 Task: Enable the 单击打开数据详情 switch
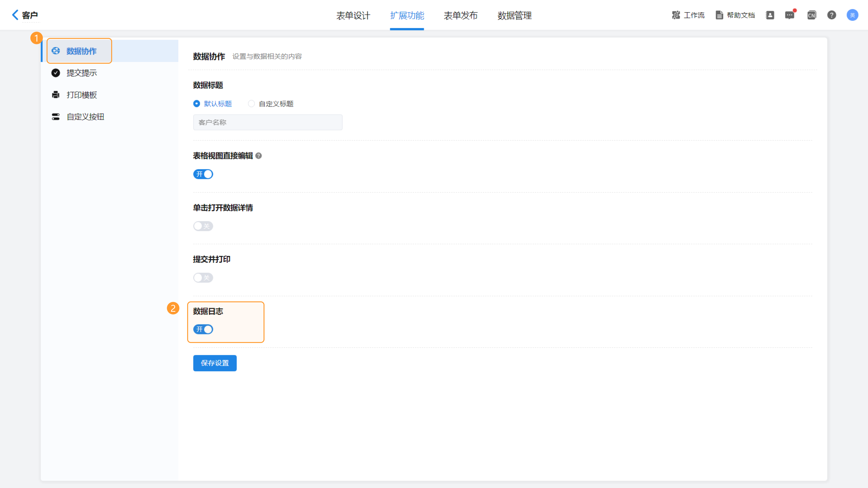[x=203, y=226]
